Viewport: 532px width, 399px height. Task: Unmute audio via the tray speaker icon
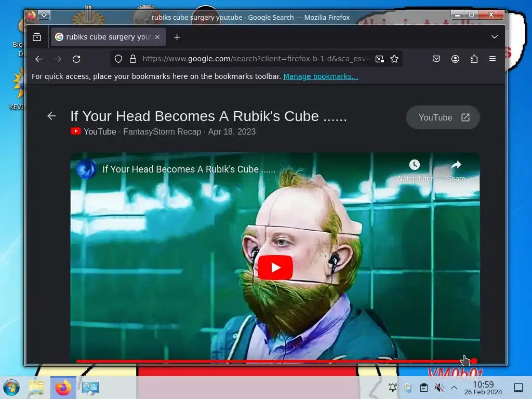tap(439, 387)
